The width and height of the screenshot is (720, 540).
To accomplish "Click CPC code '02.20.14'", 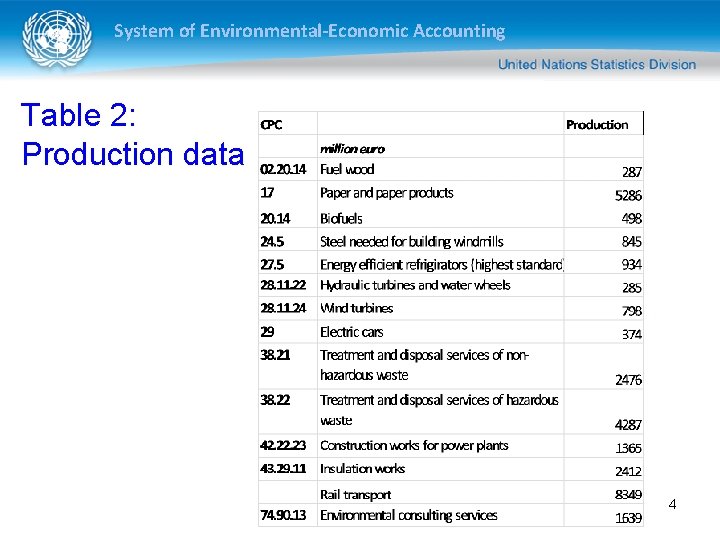I will click(x=283, y=169).
